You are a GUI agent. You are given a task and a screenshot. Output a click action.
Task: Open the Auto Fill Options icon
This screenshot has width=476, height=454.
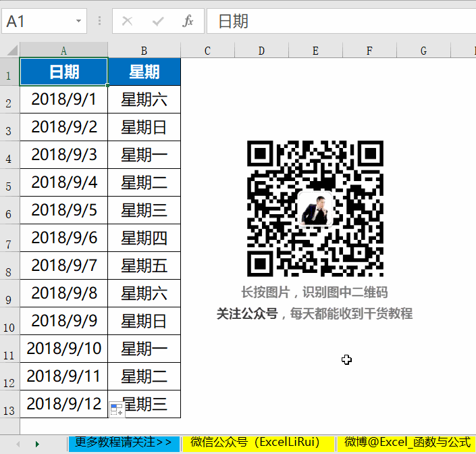[117, 409]
